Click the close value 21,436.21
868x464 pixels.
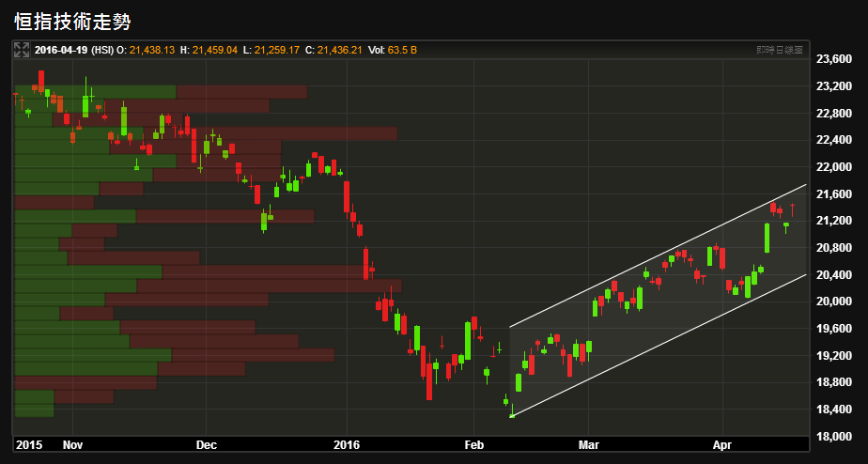(339, 50)
